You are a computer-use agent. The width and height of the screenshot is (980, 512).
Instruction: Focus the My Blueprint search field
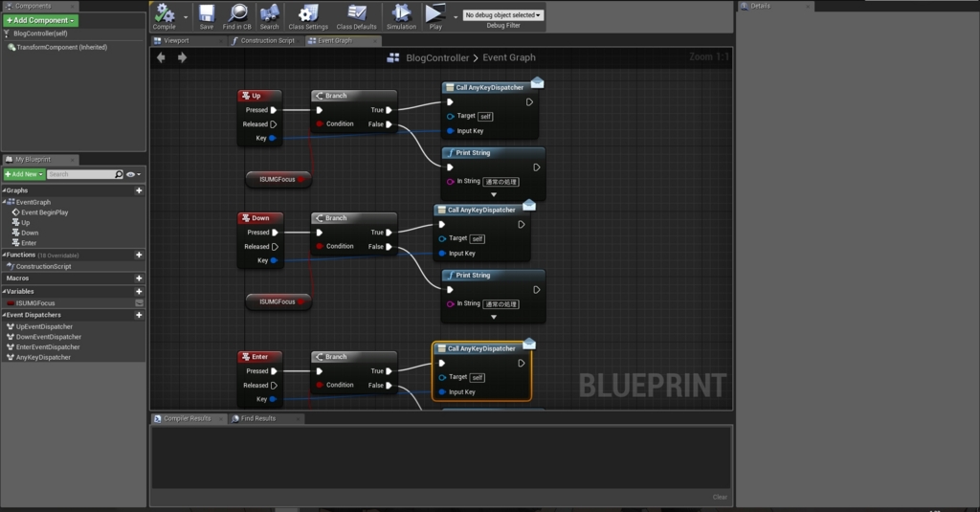tap(81, 174)
